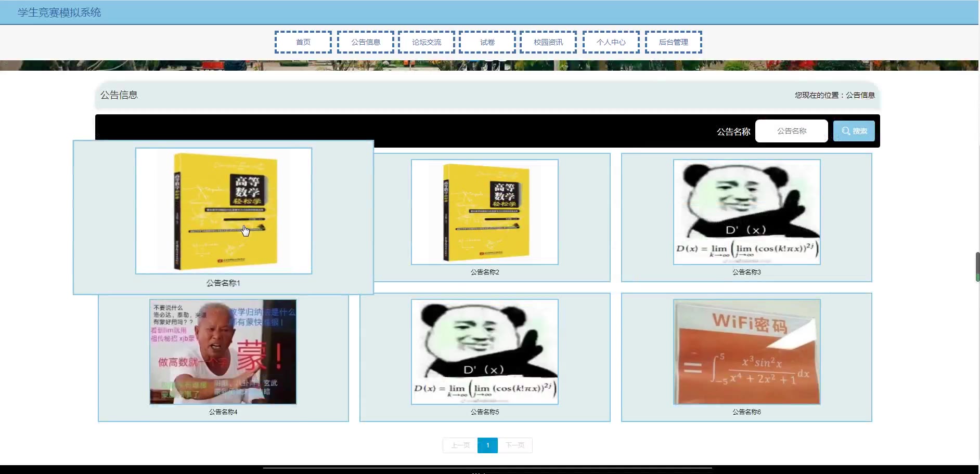
Task: Click 下一页 pagination button
Action: [515, 445]
